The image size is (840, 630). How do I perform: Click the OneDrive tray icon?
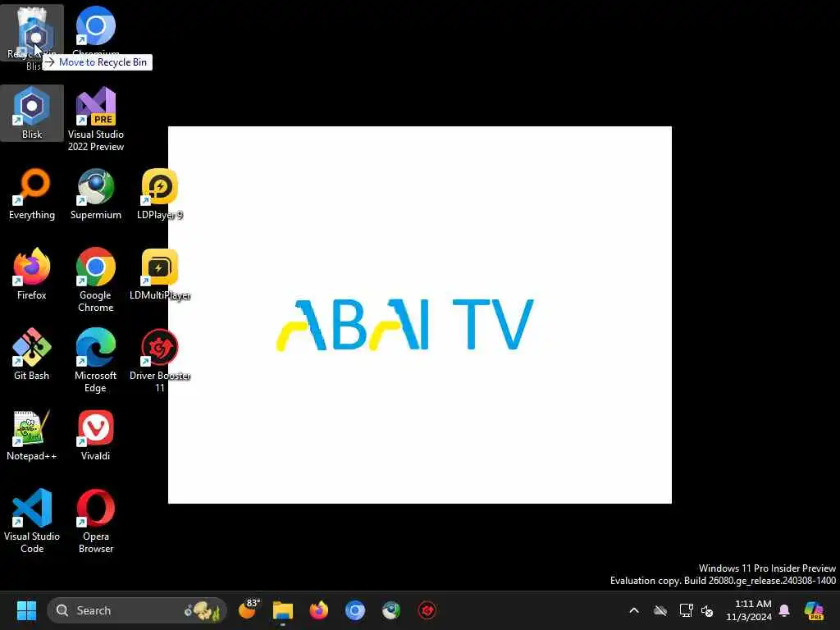pos(660,610)
